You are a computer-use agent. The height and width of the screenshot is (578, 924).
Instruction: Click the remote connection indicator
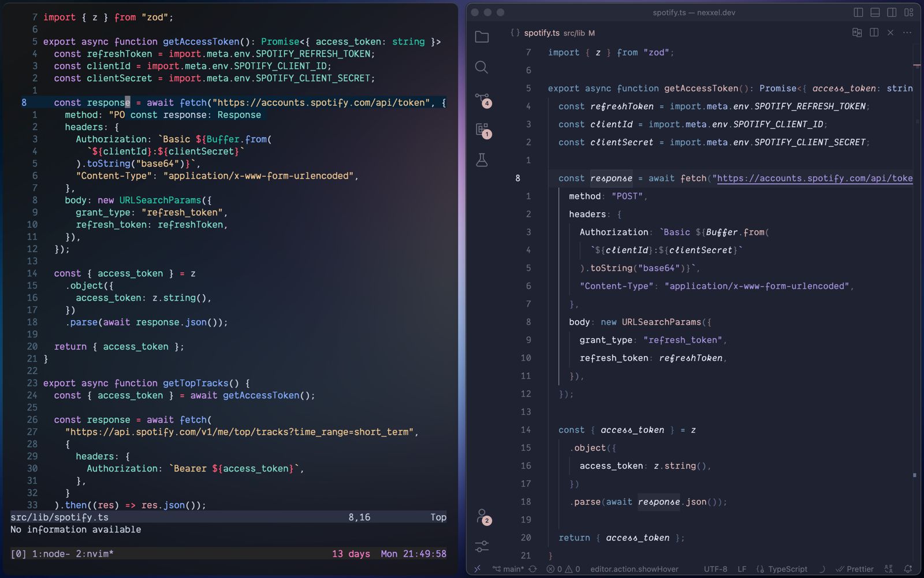(x=478, y=569)
